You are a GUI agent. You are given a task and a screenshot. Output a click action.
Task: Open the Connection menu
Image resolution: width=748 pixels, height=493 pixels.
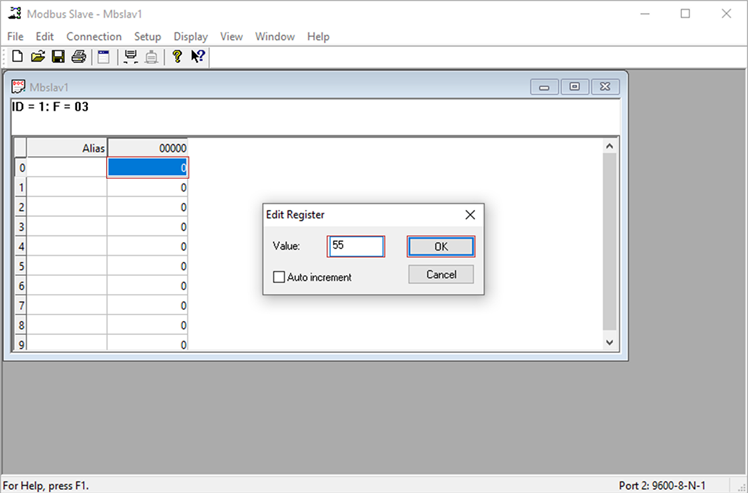point(94,36)
